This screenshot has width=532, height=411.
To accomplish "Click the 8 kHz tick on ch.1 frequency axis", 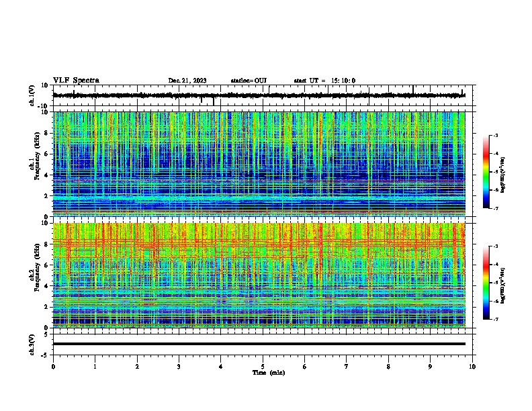I will pyautogui.click(x=46, y=133).
